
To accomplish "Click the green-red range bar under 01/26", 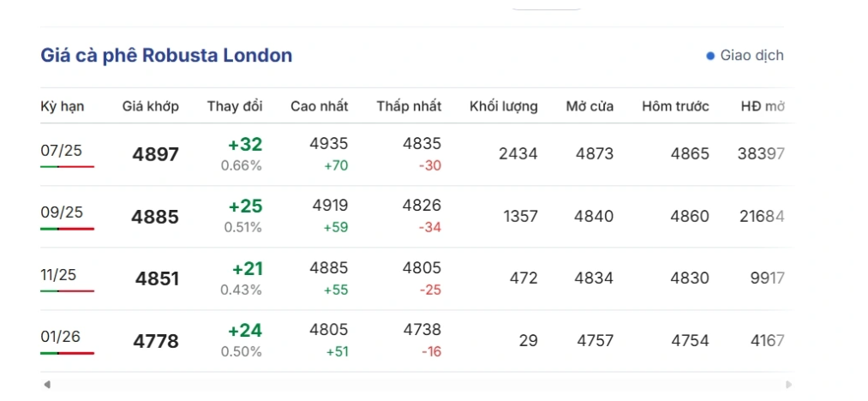I will (x=67, y=353).
